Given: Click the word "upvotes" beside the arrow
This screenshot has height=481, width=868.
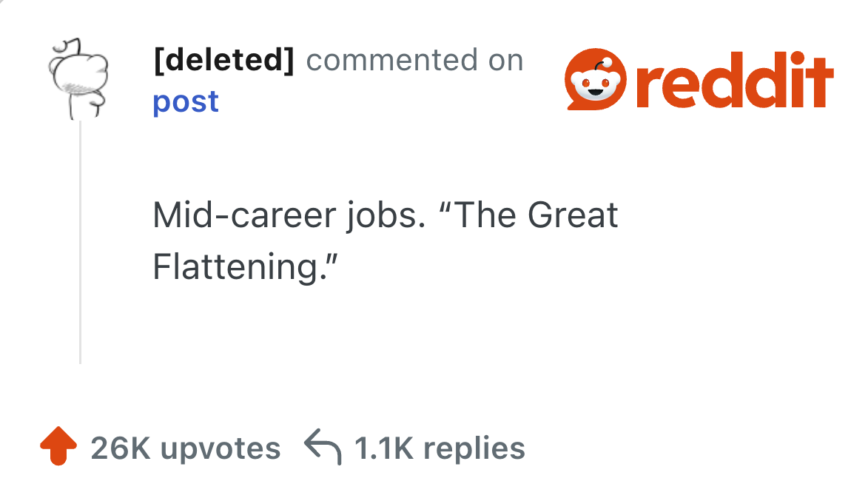Looking at the screenshot, I should 221,448.
